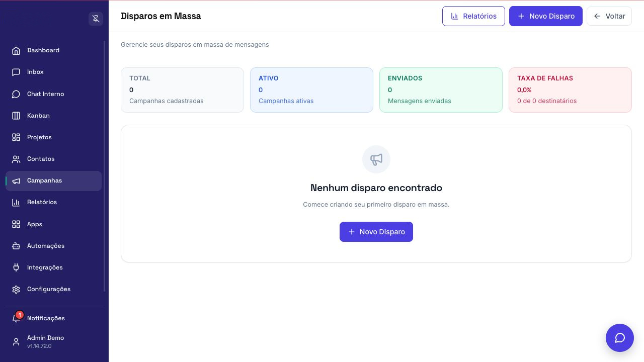Open Automações from the sidebar

click(53, 246)
